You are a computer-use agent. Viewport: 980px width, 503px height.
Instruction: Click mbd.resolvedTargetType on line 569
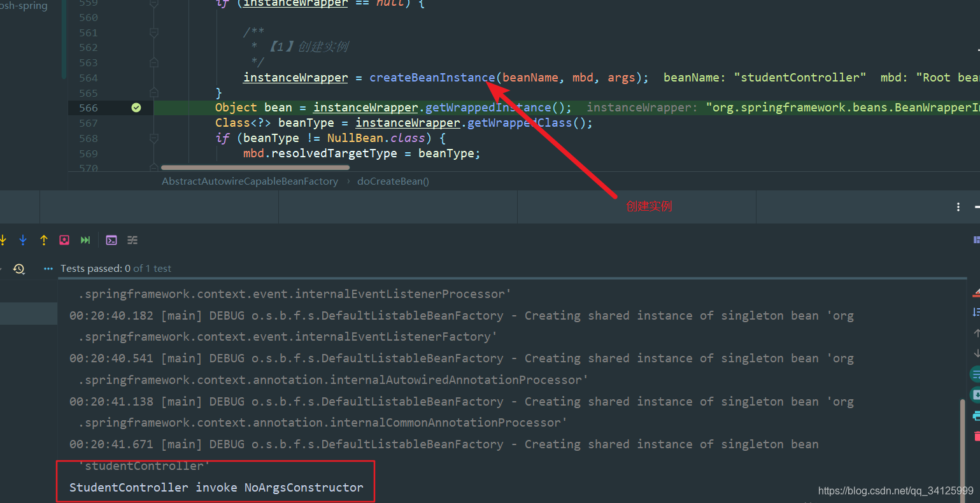point(320,153)
